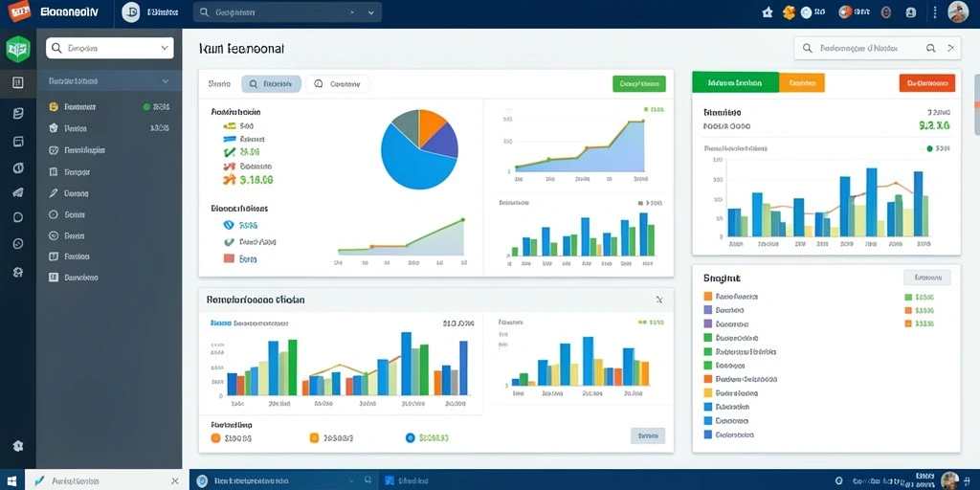Image resolution: width=980 pixels, height=490 pixels.
Task: Switch to the orange tab in right panel
Action: pos(801,82)
